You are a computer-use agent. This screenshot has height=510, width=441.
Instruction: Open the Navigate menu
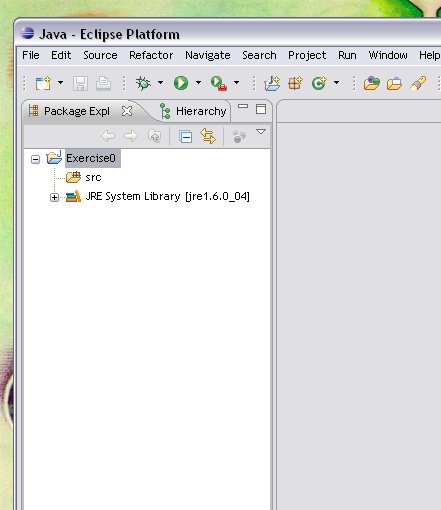point(208,55)
